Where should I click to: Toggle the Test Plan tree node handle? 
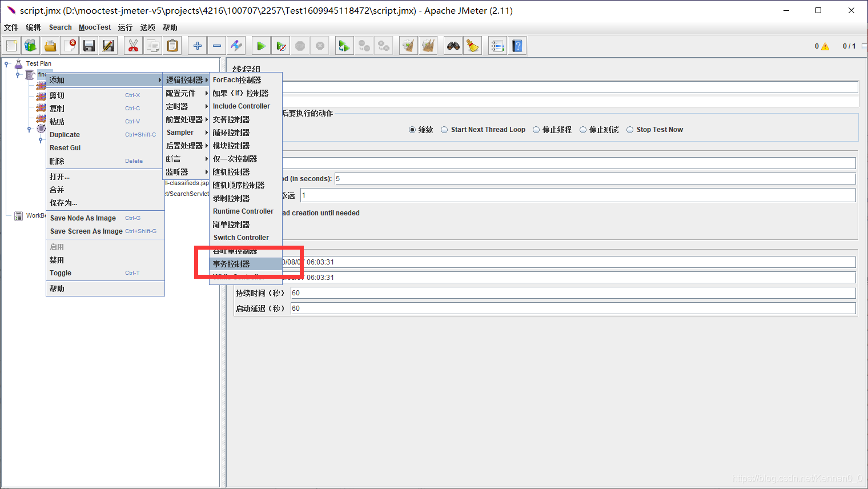pyautogui.click(x=7, y=64)
